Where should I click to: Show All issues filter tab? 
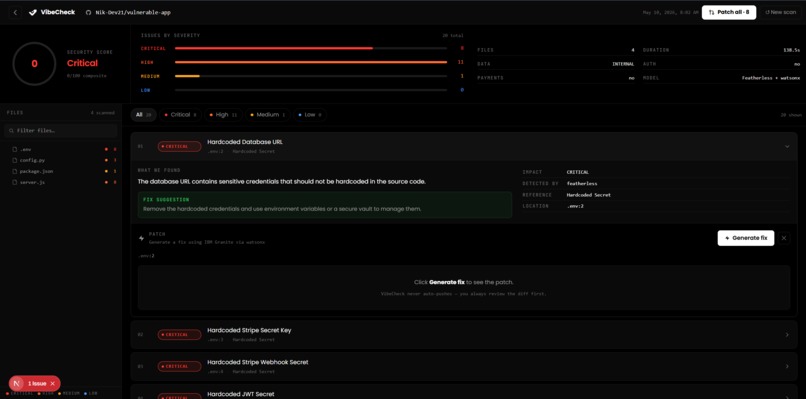[143, 115]
